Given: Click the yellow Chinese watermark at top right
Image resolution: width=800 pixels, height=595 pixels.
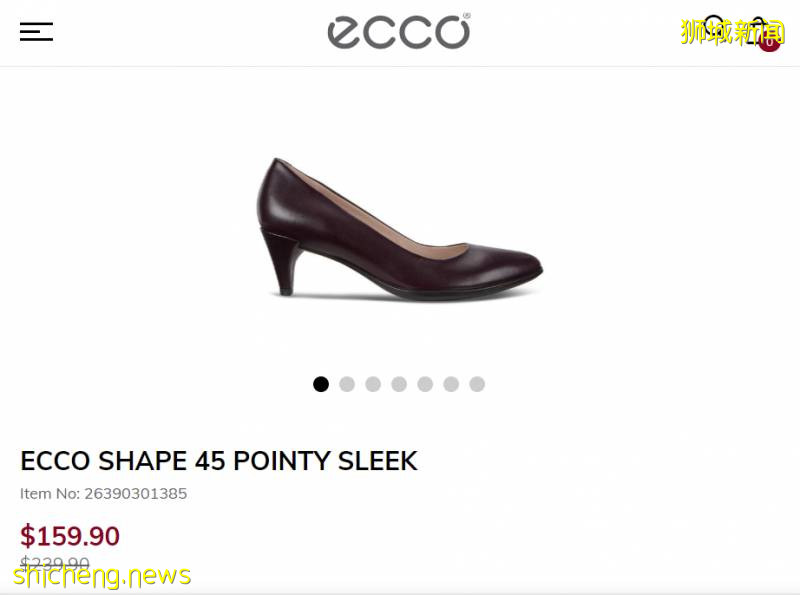Looking at the screenshot, I should click(x=732, y=33).
